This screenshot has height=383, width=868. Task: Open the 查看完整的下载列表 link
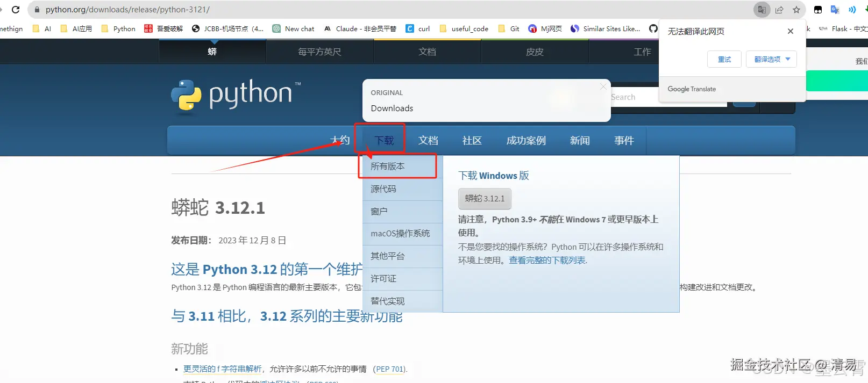pyautogui.click(x=547, y=261)
